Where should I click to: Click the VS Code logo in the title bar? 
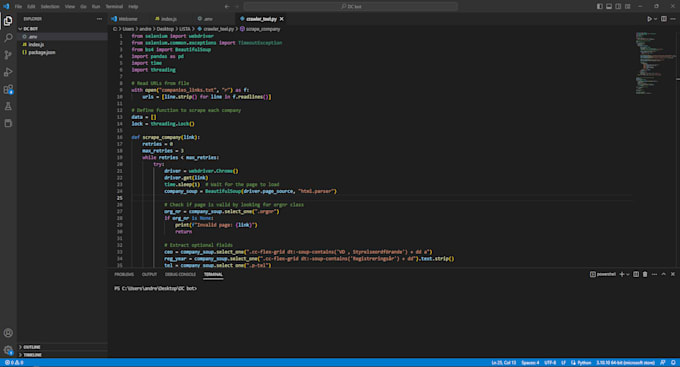click(6, 7)
